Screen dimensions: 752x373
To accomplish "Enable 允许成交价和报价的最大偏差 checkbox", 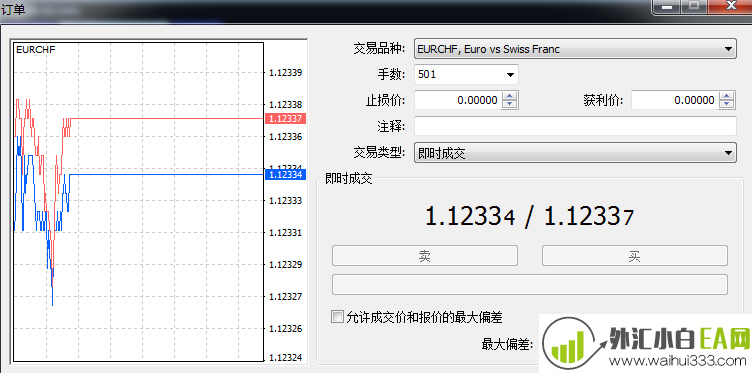I will click(338, 316).
